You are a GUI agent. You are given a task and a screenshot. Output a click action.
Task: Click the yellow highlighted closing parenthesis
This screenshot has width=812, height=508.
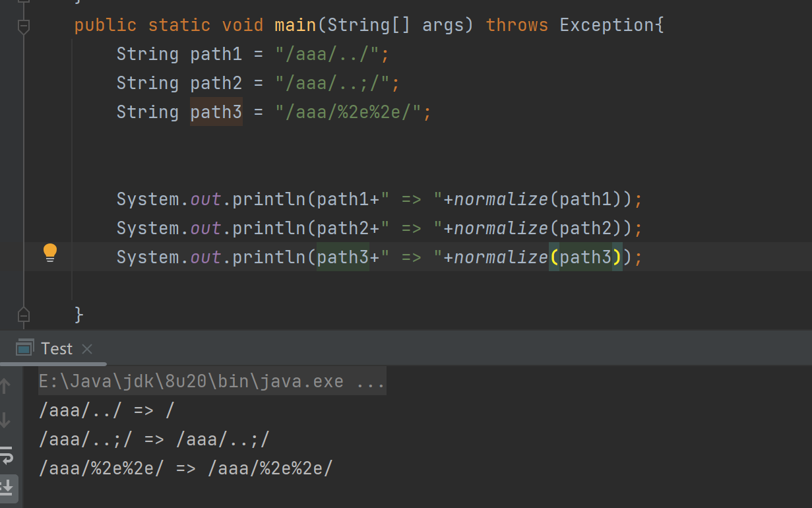(x=617, y=257)
